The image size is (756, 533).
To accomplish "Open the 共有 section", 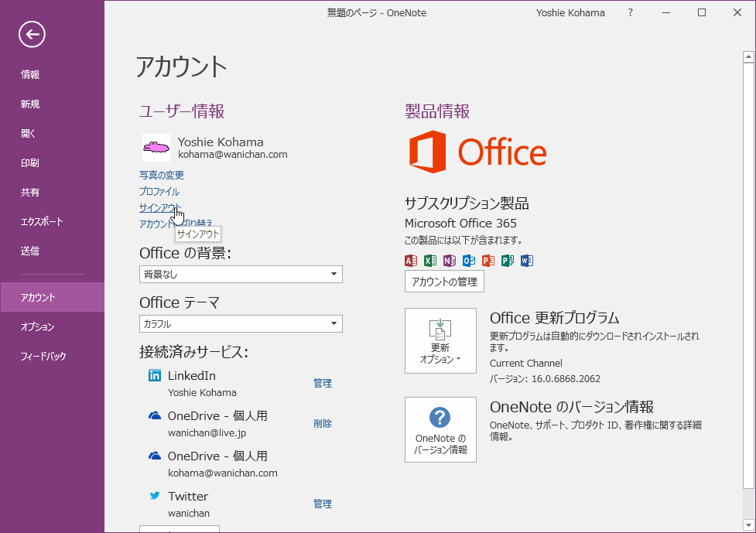I will (52, 193).
